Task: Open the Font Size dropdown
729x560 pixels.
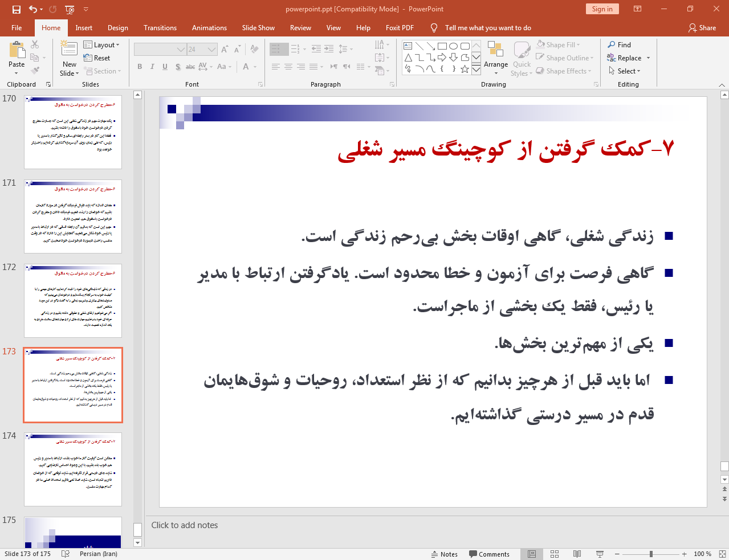Action: [x=211, y=49]
